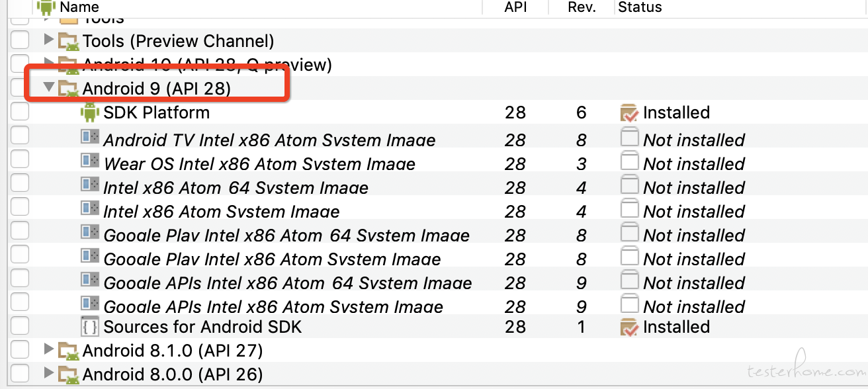868x389 pixels.
Task: Toggle checkbox for Sources for Android SDK
Action: (x=20, y=326)
